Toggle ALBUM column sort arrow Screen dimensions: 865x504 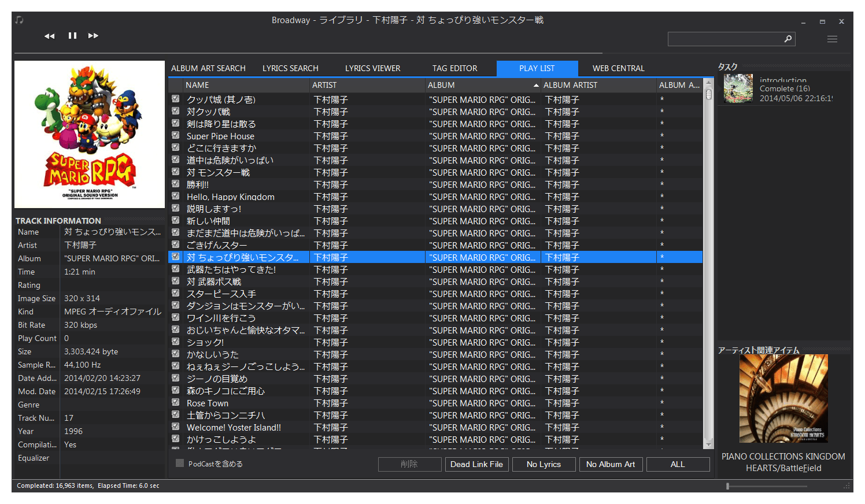[x=536, y=86]
